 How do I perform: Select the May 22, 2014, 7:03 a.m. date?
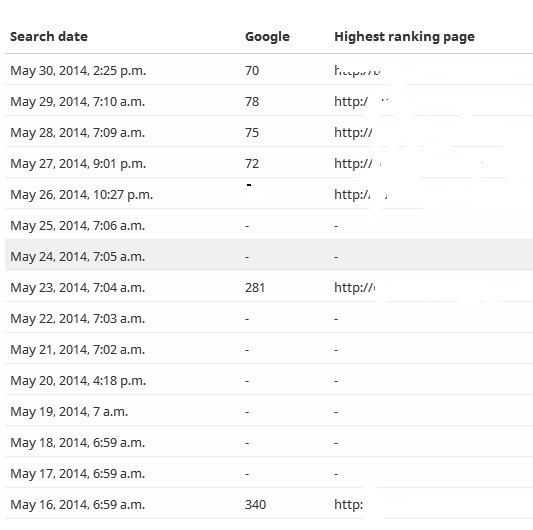78,319
